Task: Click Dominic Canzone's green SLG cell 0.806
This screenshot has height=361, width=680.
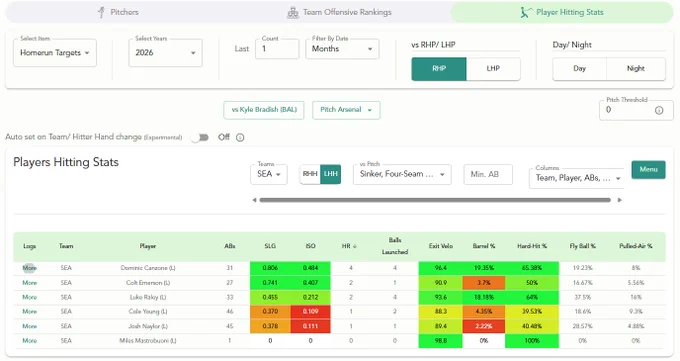Action: (x=270, y=268)
